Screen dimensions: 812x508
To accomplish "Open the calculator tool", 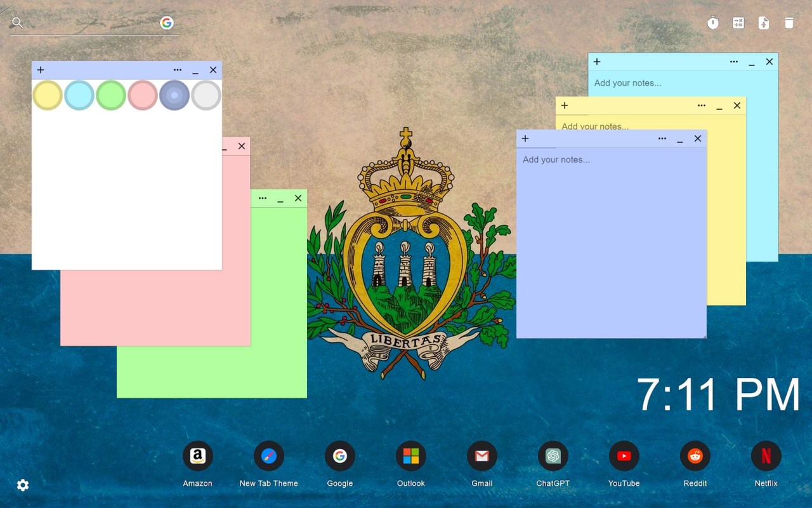I will click(738, 23).
